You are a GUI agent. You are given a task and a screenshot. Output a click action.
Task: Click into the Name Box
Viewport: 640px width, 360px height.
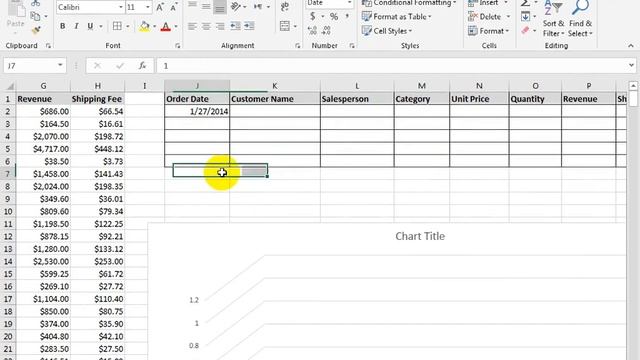[x=30, y=66]
